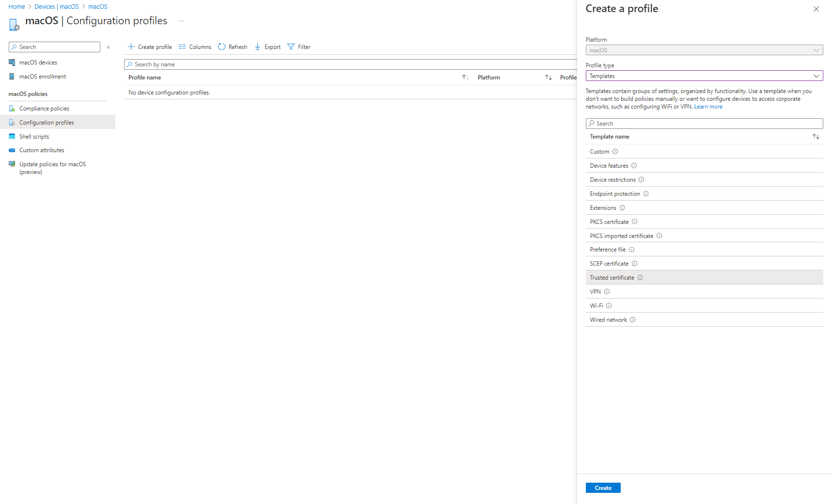View info about the Trusted certificate template
Viewport: 832px width, 504px height.
click(x=640, y=277)
